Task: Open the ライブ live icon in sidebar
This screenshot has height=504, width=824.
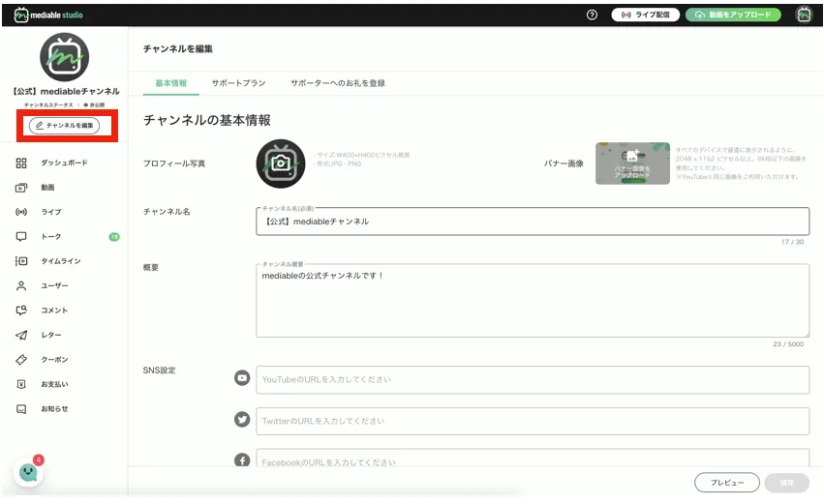Action: point(21,212)
